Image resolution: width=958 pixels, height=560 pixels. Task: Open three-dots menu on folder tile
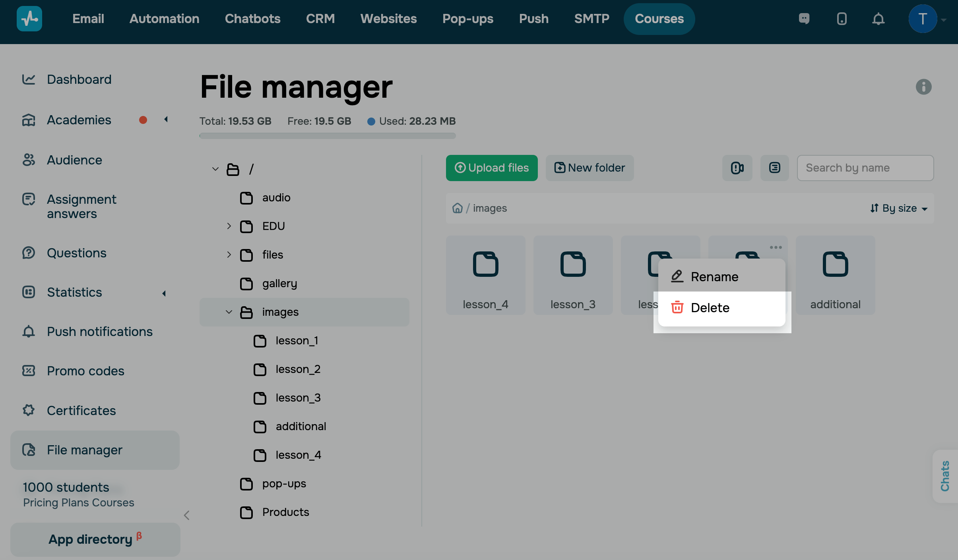(776, 247)
